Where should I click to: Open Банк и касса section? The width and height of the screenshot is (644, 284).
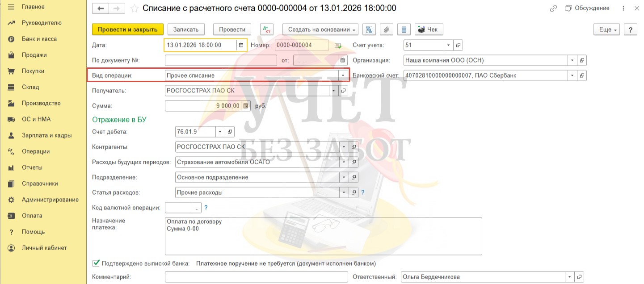tap(39, 39)
